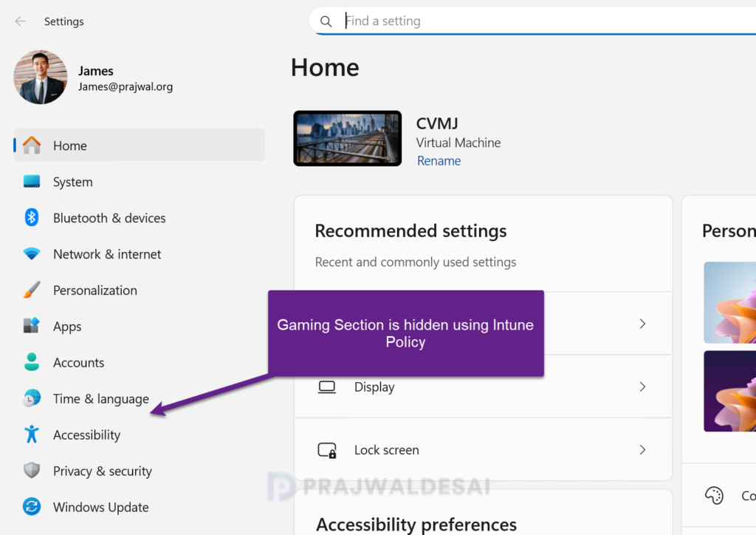This screenshot has height=535, width=756.
Task: Click the Apps icon in sidebar
Action: 32,326
